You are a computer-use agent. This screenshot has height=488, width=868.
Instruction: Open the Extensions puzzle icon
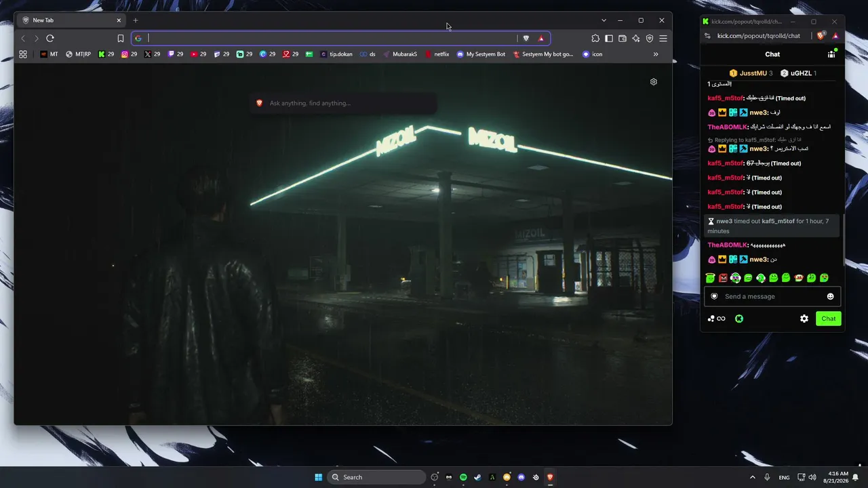point(595,39)
